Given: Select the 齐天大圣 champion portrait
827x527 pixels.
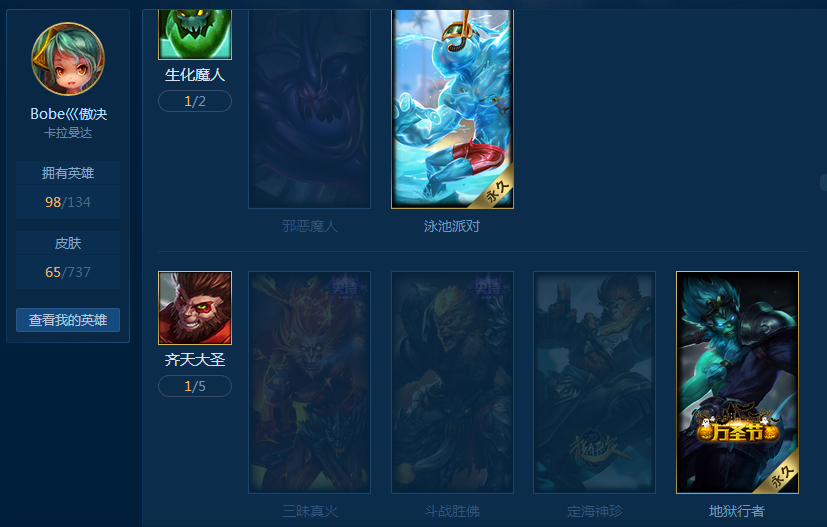Looking at the screenshot, I should (x=195, y=308).
